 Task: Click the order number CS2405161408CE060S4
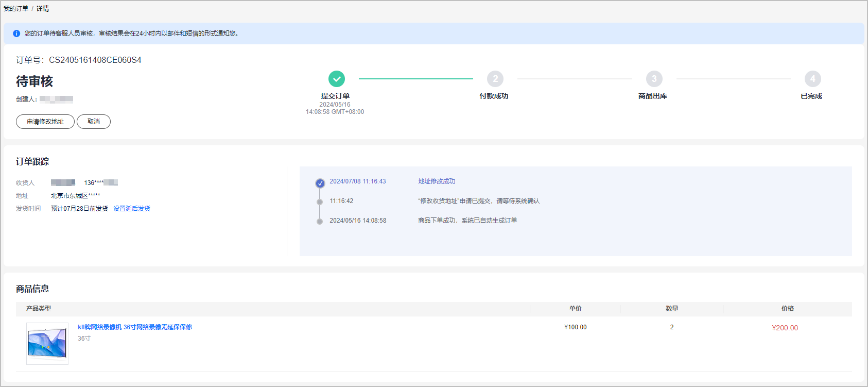tap(95, 60)
